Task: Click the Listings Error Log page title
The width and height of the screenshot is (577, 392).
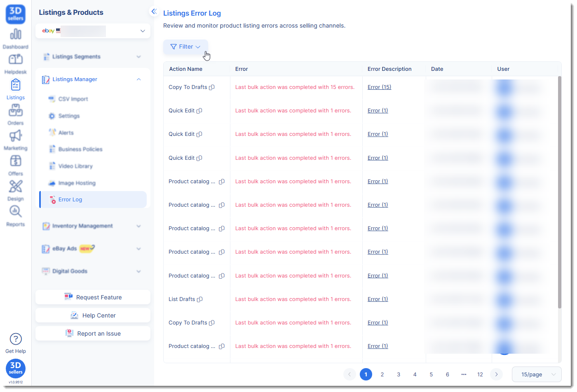Action: [x=192, y=13]
